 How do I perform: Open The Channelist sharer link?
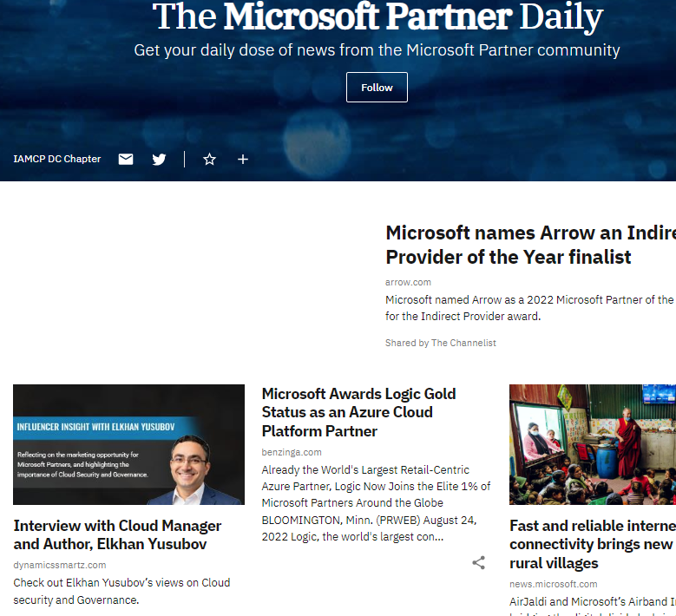(463, 343)
